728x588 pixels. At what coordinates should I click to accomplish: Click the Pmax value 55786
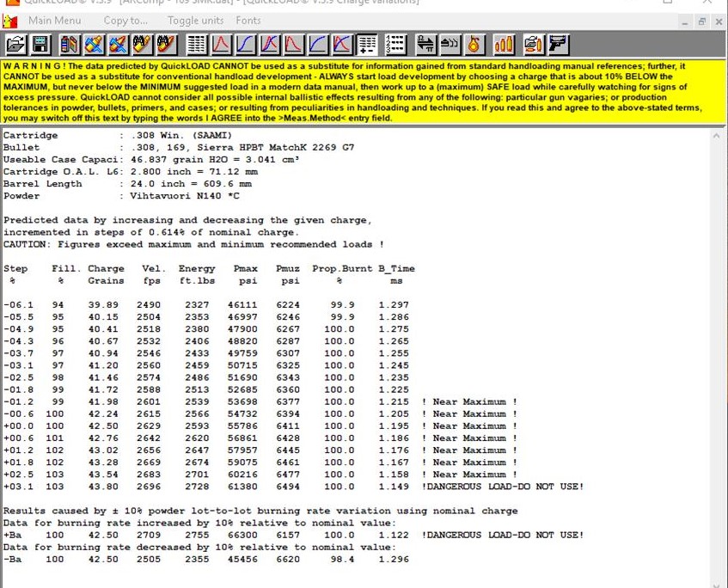[242, 426]
